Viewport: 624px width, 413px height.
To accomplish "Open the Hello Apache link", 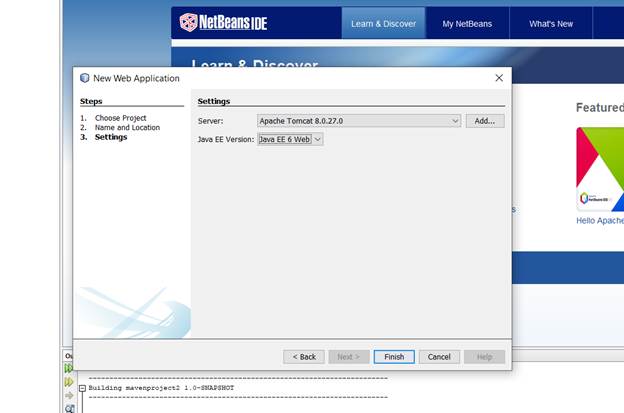I will pos(600,221).
